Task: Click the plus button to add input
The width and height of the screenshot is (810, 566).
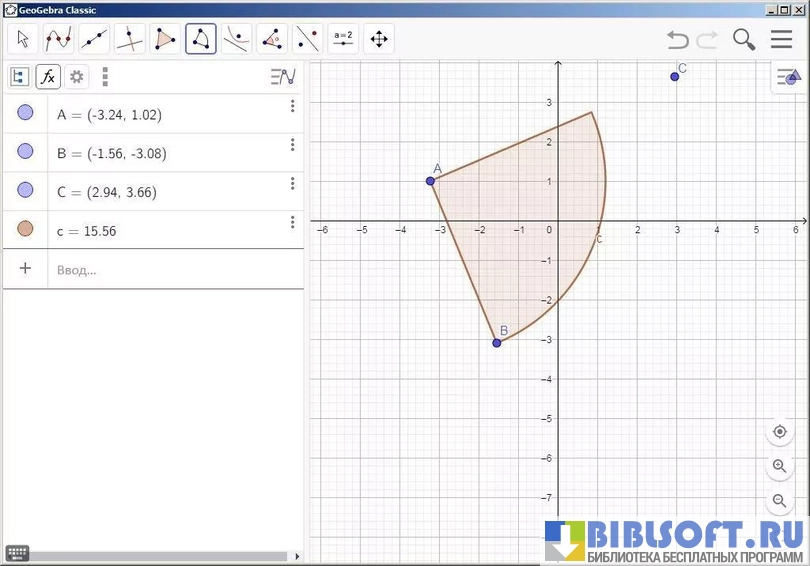Action: tap(25, 268)
